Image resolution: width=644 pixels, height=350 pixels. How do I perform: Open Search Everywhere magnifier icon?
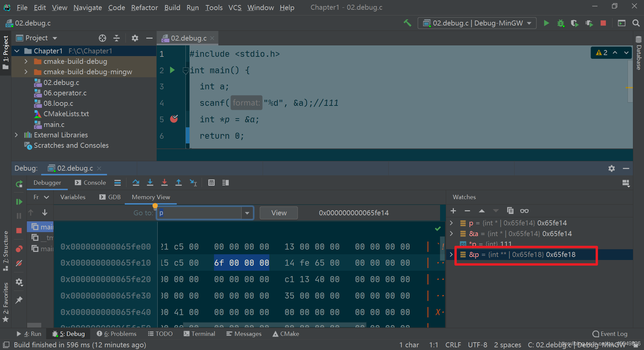[636, 23]
